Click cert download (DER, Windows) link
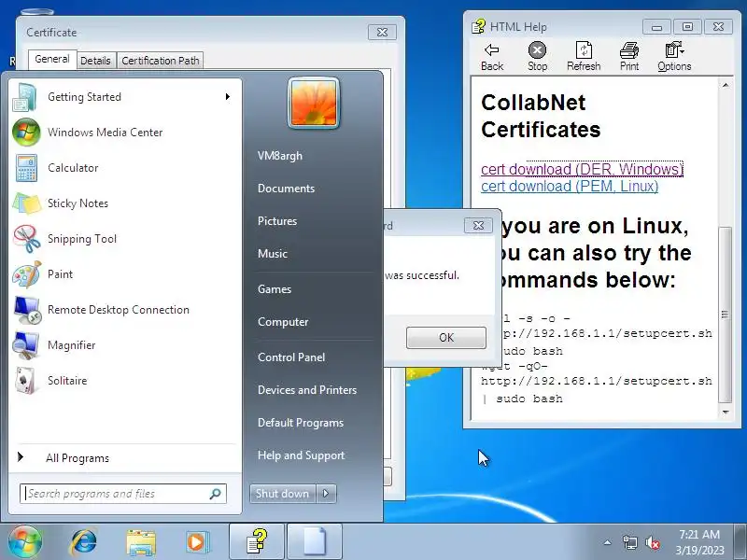The image size is (747, 560). pos(582,169)
